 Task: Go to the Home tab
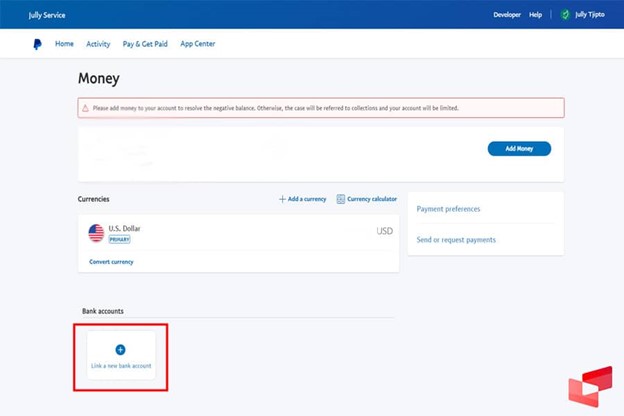64,44
